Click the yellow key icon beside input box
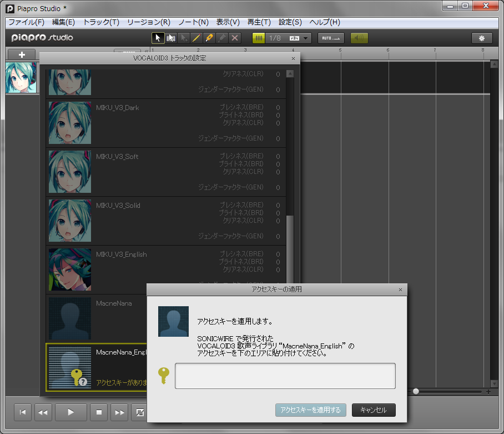Image resolution: width=504 pixels, height=434 pixels. pos(164,376)
